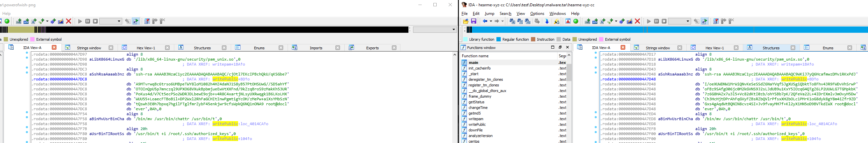This screenshot has width=868, height=143.
Task: Switch to Structures tab in hearme-xyz-cc
Action: (x=771, y=48)
